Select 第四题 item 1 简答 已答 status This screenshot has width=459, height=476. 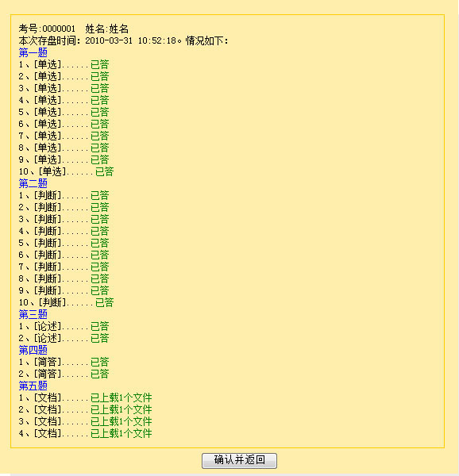tap(99, 362)
